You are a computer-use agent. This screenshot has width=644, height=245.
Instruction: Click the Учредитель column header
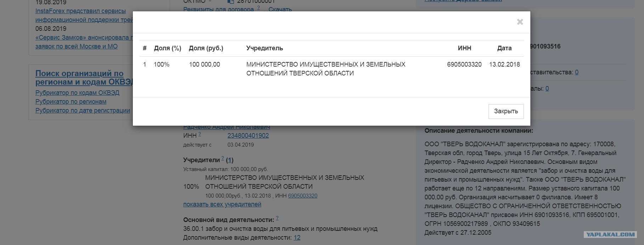[x=265, y=48]
